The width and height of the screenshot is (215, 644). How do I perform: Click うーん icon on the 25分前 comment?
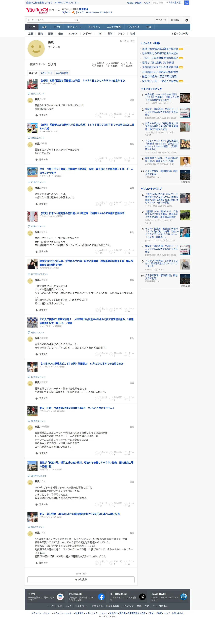point(126,159)
